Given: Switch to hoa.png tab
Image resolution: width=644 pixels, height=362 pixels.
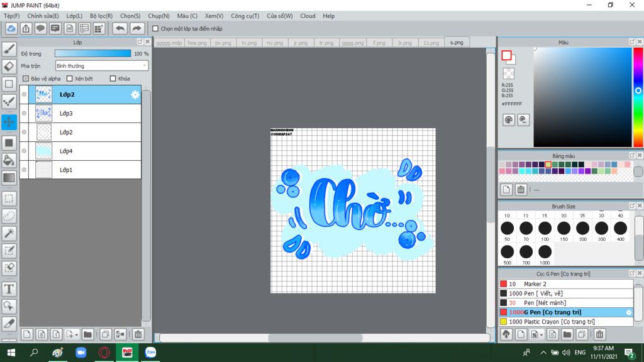Looking at the screenshot, I should (197, 43).
